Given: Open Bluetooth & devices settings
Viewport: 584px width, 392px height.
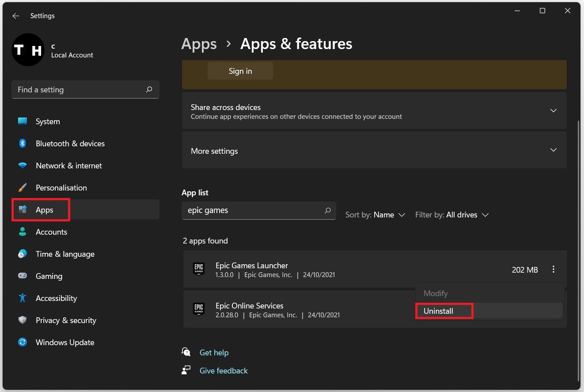Looking at the screenshot, I should click(70, 144).
